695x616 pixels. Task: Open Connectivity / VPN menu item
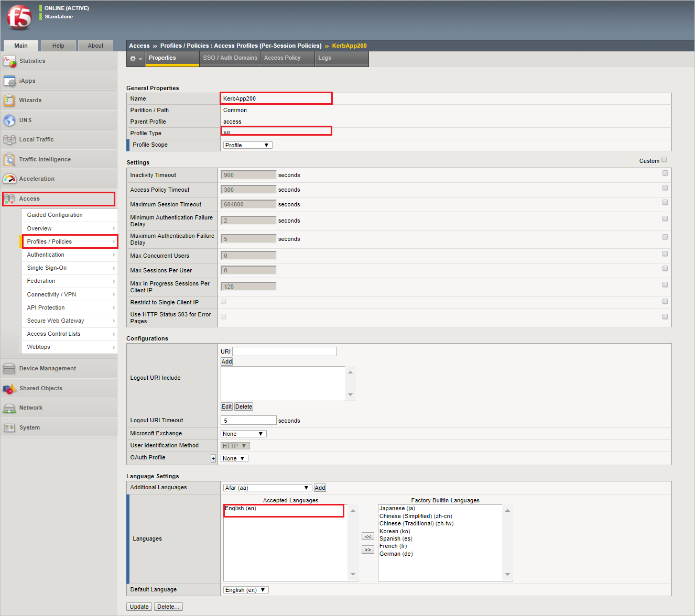[x=69, y=294]
